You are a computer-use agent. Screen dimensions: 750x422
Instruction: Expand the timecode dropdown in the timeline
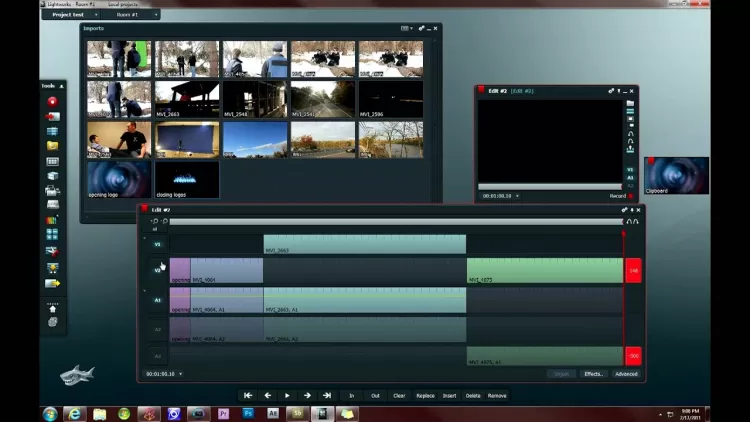[182, 374]
